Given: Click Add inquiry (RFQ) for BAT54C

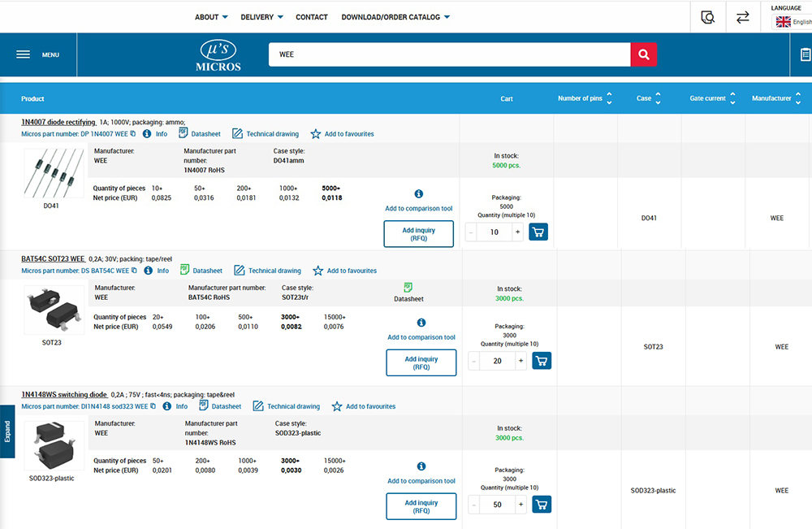Looking at the screenshot, I should (421, 362).
